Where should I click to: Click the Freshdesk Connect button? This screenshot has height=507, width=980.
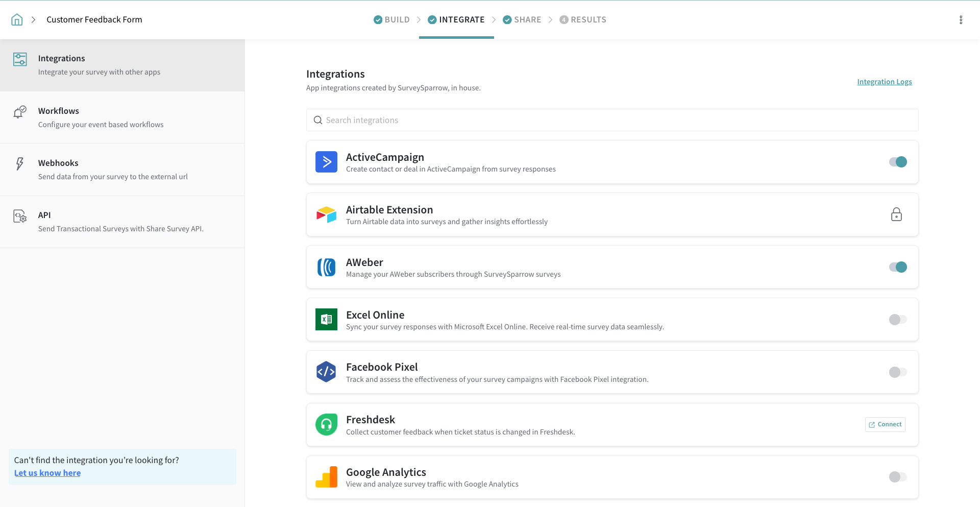tap(885, 425)
